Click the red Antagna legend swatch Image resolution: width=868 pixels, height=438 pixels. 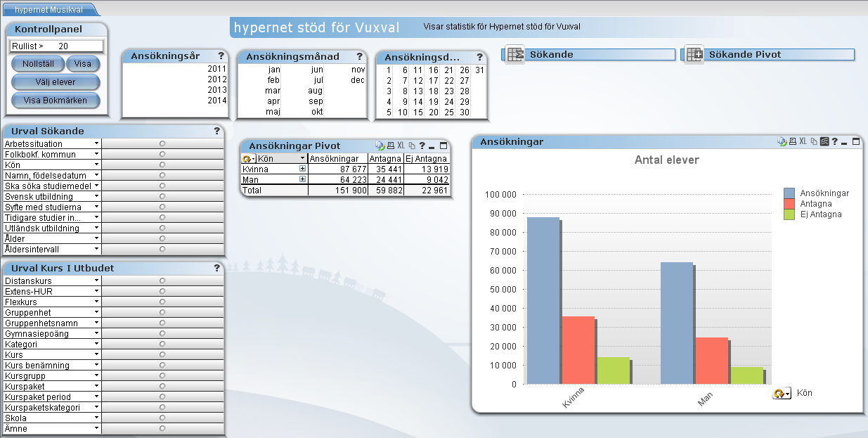coord(789,204)
